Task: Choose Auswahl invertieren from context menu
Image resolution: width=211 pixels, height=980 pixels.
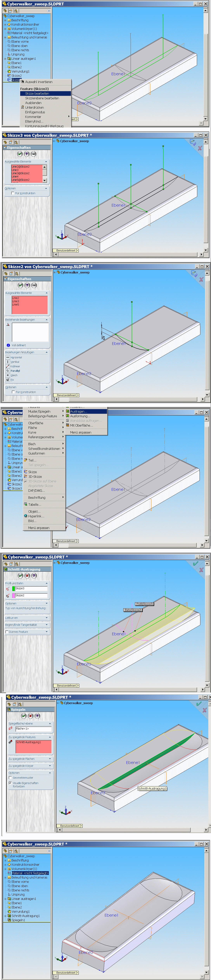Action: (x=39, y=82)
